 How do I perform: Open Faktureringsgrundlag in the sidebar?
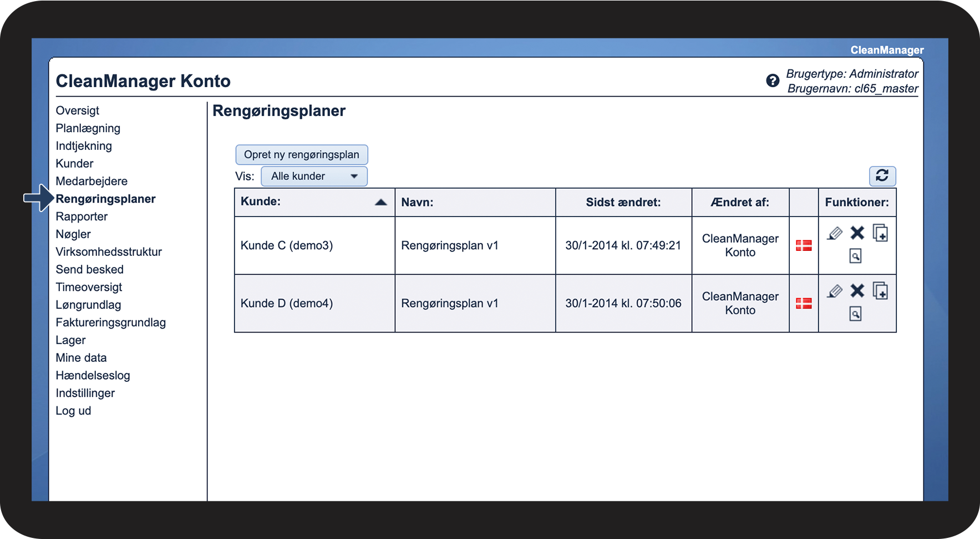[x=110, y=323]
